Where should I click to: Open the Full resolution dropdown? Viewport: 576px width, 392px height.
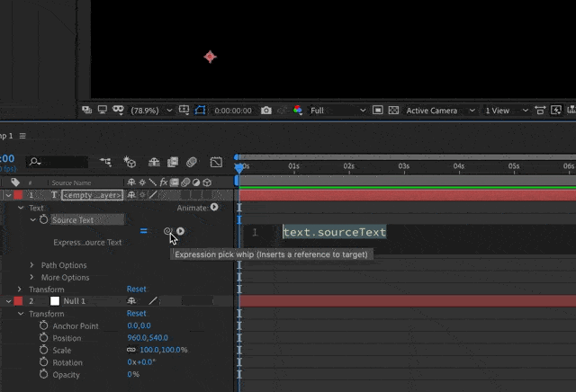[x=338, y=111]
